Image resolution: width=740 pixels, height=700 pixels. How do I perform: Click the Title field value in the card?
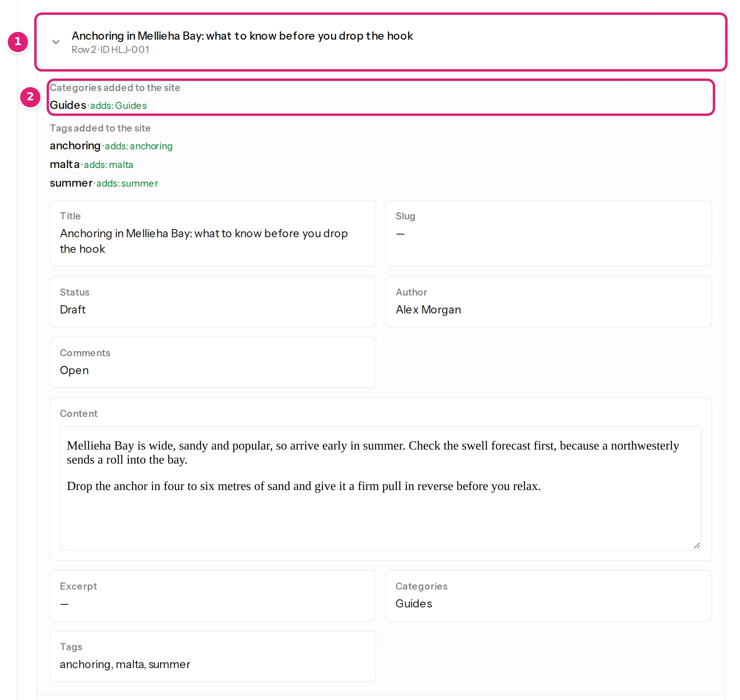pos(204,241)
